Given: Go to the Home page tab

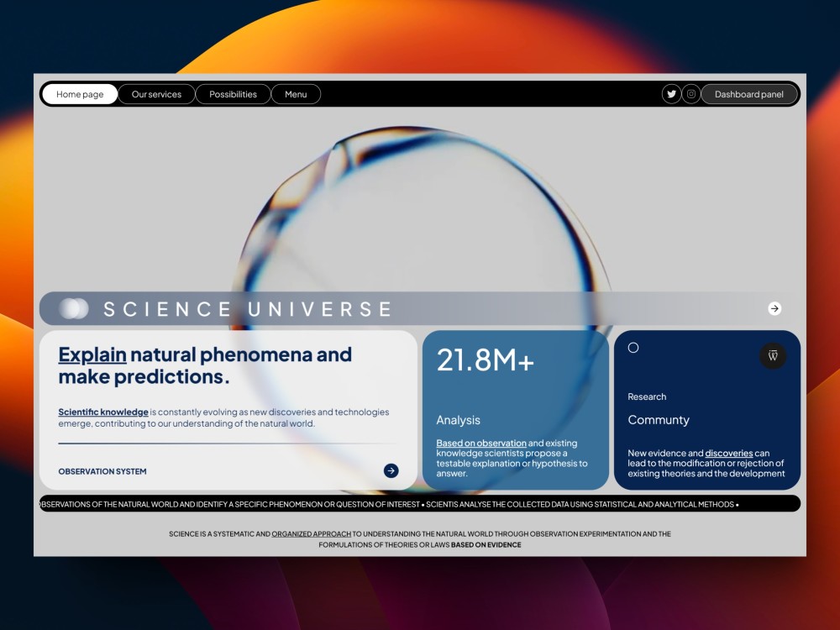Looking at the screenshot, I should 80,94.
